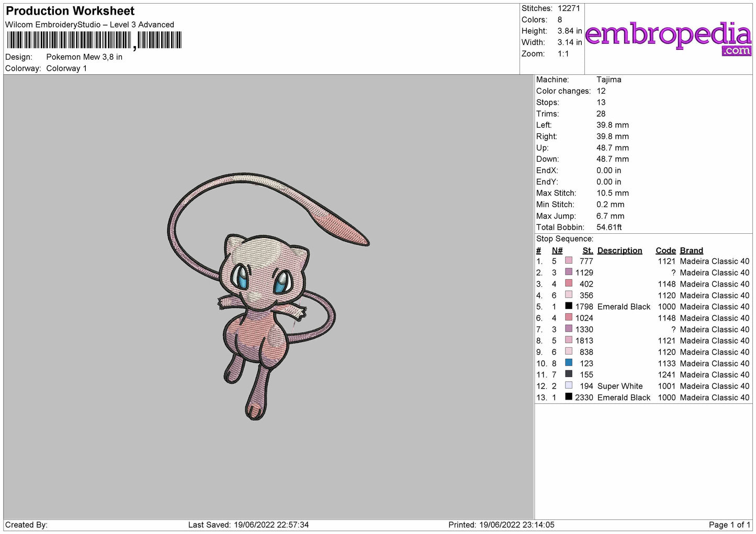Image resolution: width=756 pixels, height=534 pixels.
Task: Click the Down value "48.7 mm"
Action: tap(613, 159)
